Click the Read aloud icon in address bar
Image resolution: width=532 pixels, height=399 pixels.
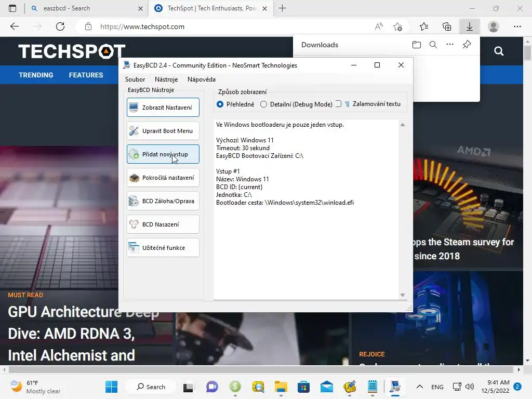click(x=379, y=26)
